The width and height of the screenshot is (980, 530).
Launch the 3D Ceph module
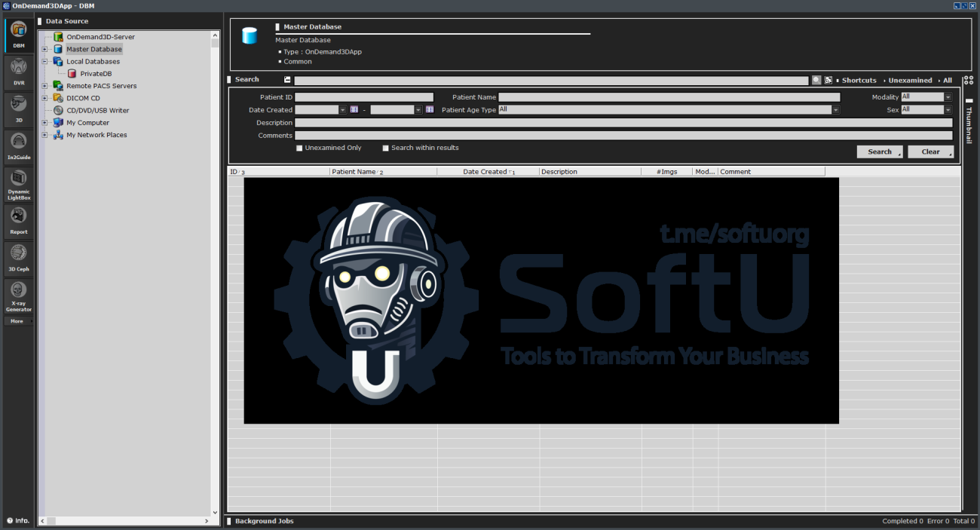[19, 258]
